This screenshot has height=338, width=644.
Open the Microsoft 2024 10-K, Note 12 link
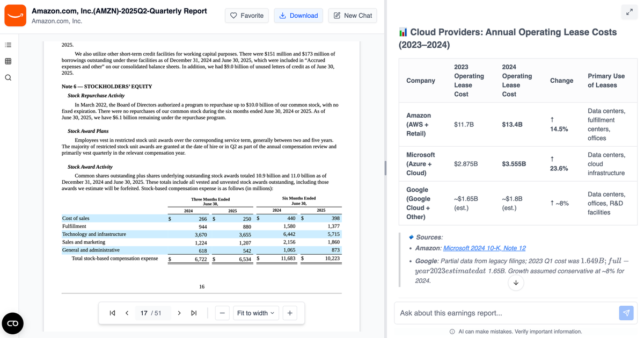(x=484, y=248)
